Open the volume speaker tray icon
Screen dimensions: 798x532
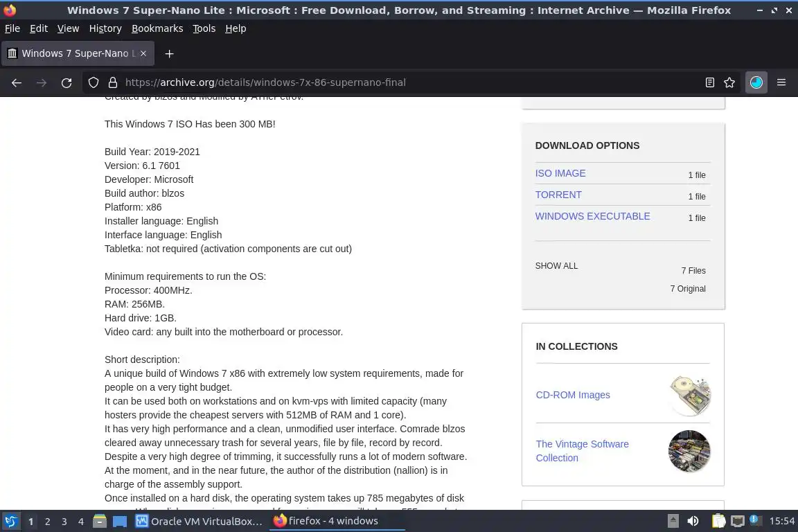coord(693,521)
